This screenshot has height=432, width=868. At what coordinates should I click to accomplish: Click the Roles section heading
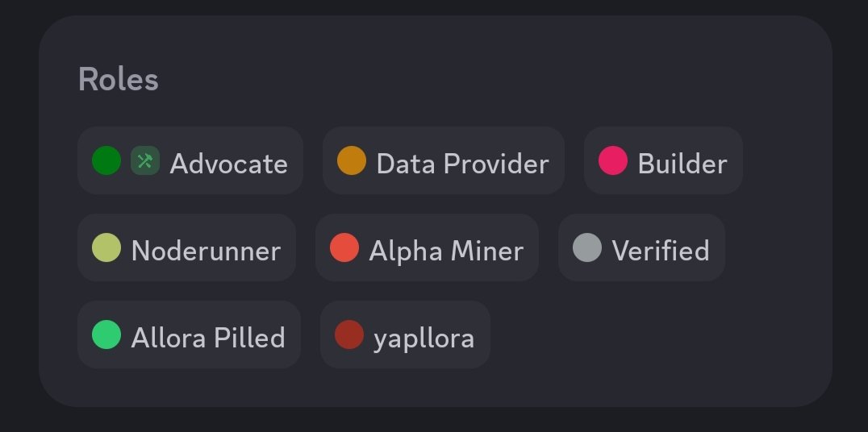point(119,79)
